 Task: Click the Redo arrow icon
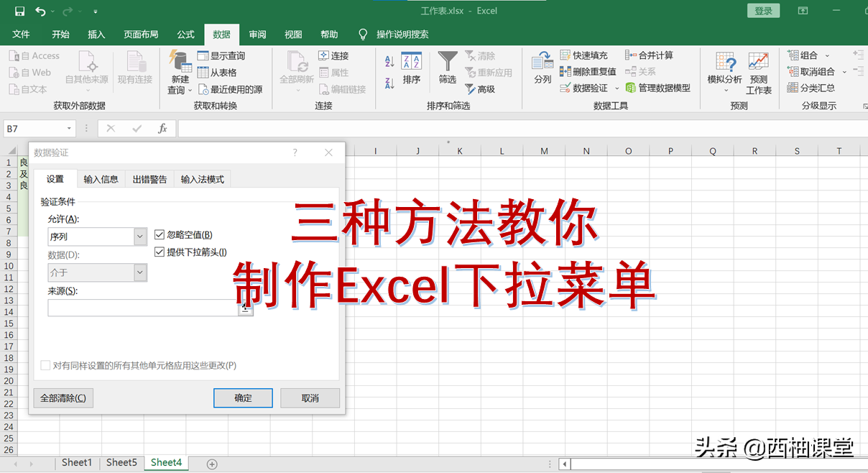pyautogui.click(x=68, y=11)
